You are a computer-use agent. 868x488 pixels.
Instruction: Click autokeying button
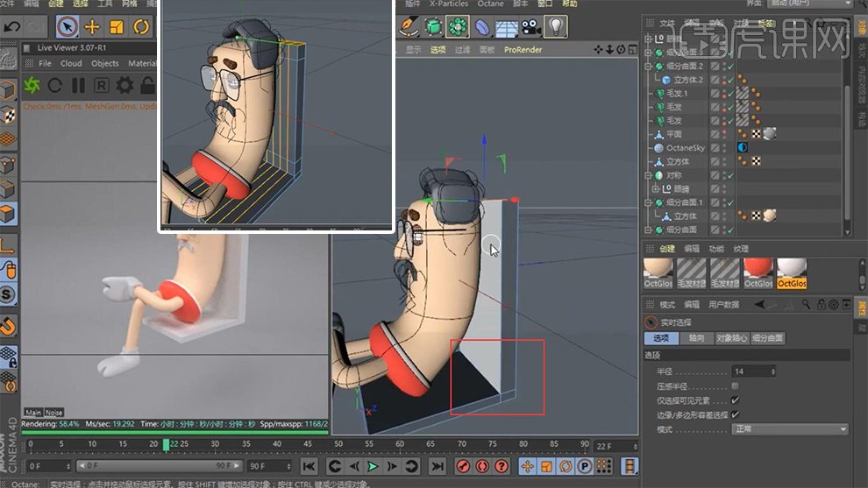482,466
